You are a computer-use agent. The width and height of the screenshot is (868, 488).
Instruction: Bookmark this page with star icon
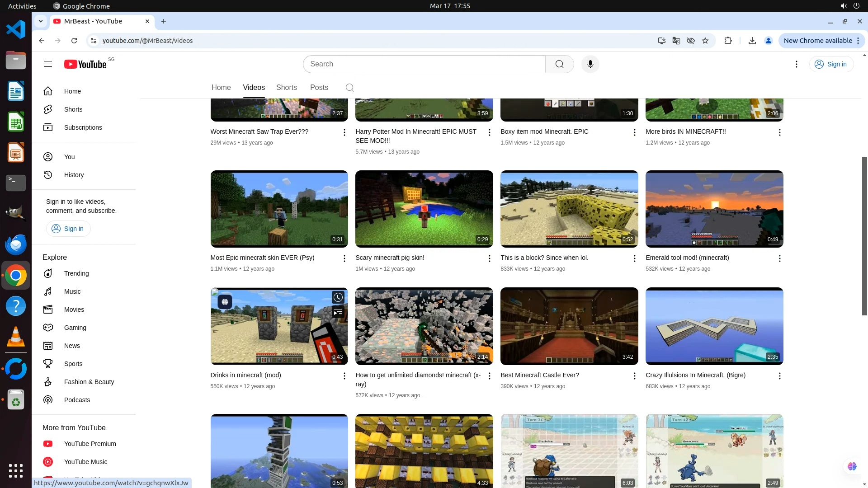tap(705, 41)
